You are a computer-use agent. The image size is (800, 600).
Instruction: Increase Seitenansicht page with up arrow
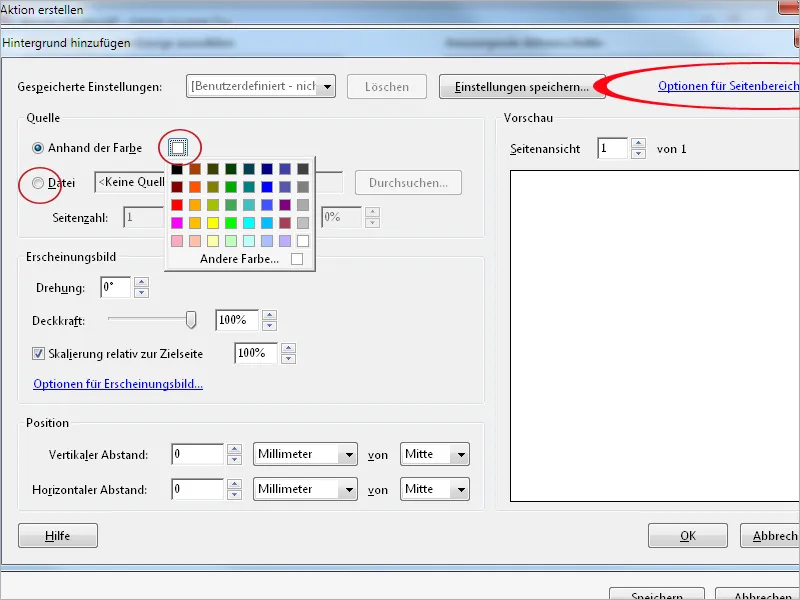pos(638,143)
